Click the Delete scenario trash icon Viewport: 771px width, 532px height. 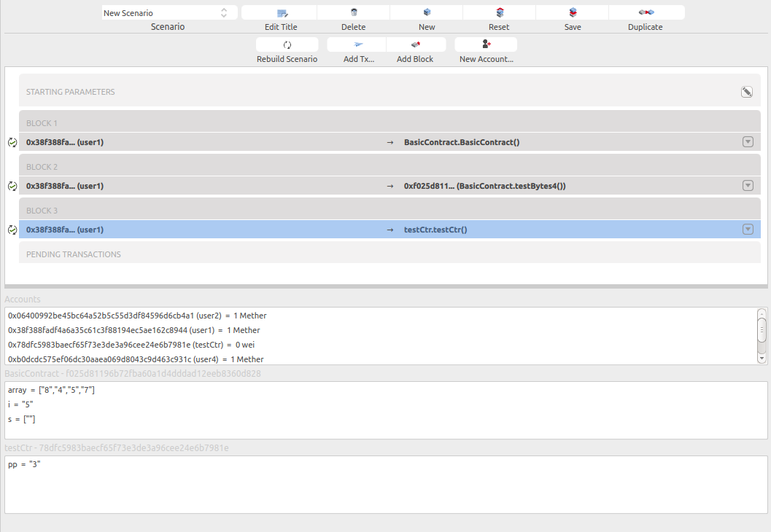point(354,13)
